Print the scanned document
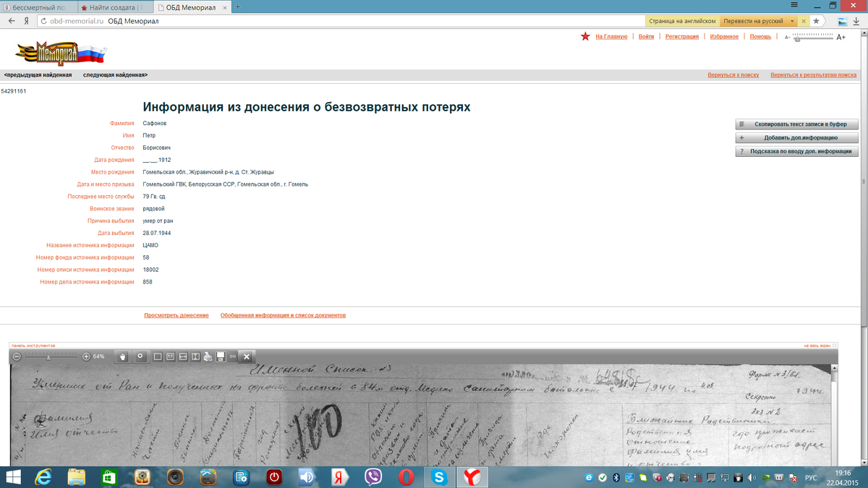Viewport: 868px width, 488px height. pos(208,356)
